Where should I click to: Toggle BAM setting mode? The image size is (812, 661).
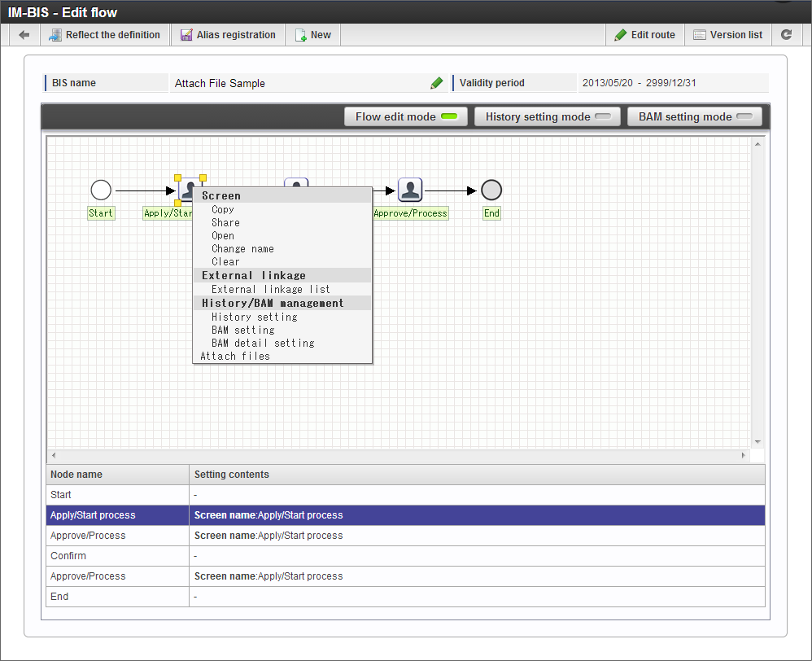pyautogui.click(x=695, y=116)
